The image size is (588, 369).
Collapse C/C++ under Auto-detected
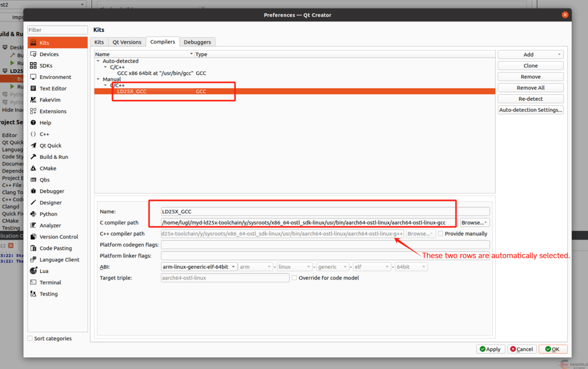tap(105, 67)
